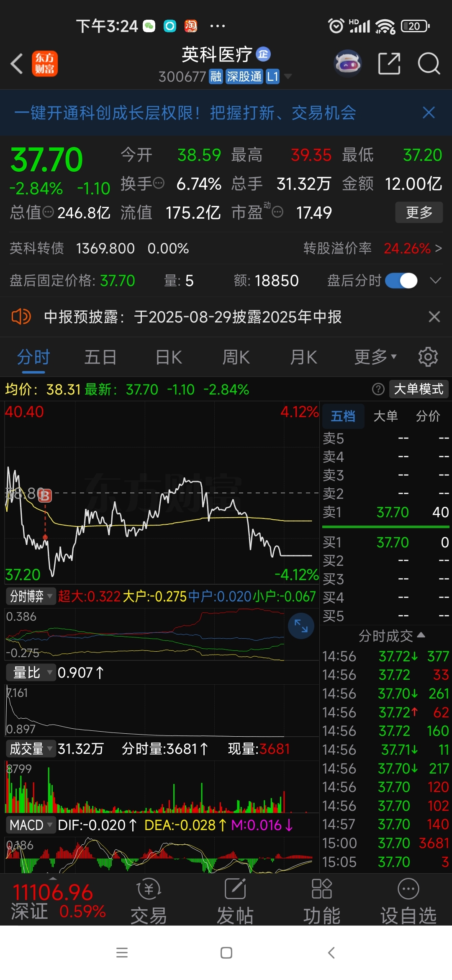Screen dimensions: 452x980
Task: Open chart settings gear icon
Action: coord(428,357)
